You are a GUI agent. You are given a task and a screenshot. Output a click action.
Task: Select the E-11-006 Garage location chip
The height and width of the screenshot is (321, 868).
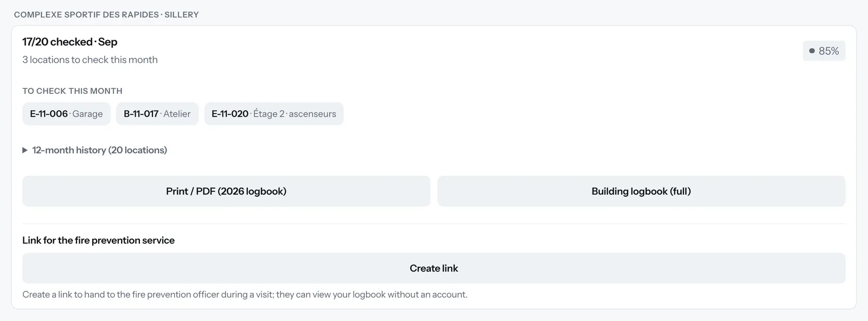[66, 114]
